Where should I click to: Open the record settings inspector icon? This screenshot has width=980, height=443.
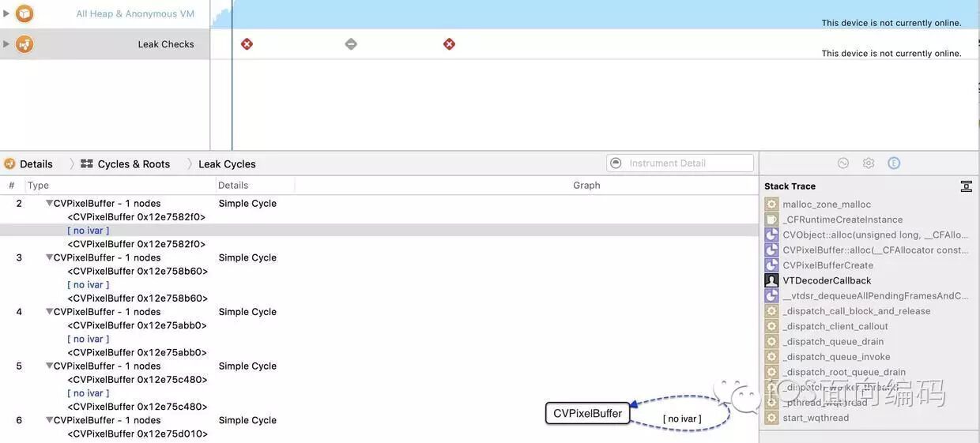843,163
